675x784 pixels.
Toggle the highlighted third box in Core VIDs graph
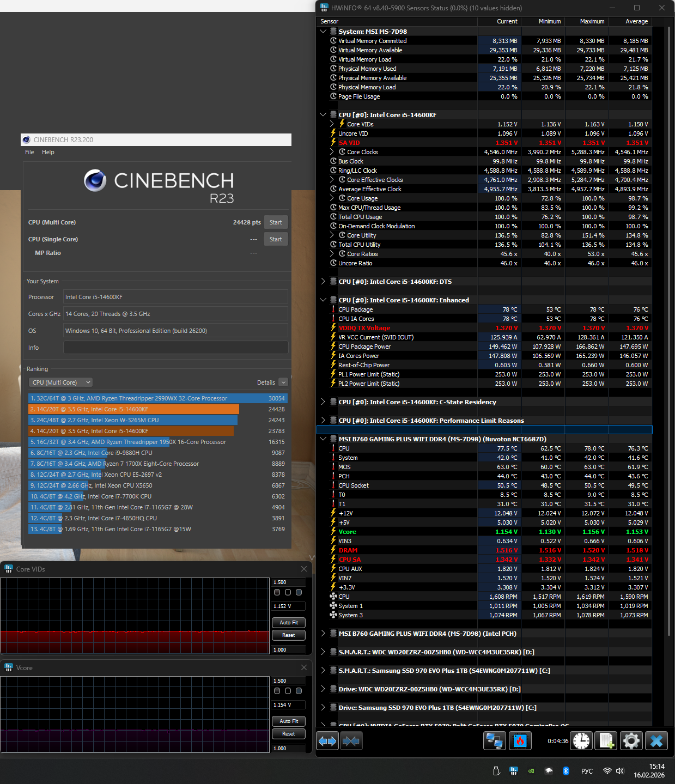(299, 592)
